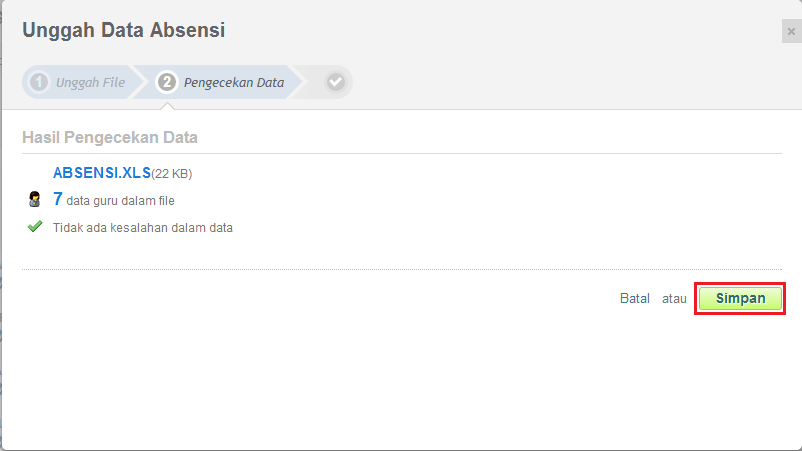Image resolution: width=802 pixels, height=451 pixels.
Task: Click the text 'data guru dalam file'
Action: pos(120,201)
